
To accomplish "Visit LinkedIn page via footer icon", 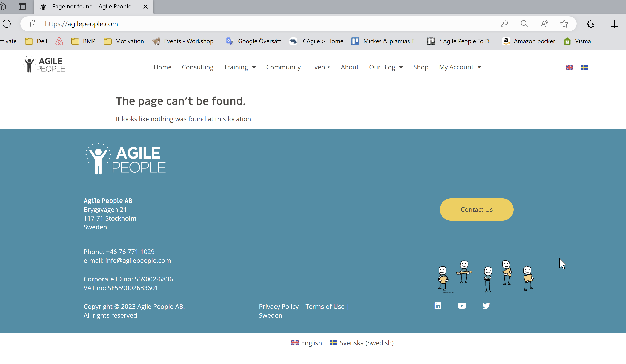I will pyautogui.click(x=438, y=306).
